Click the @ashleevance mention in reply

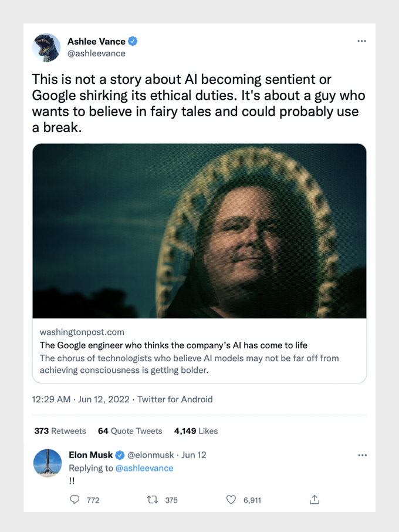[144, 468]
